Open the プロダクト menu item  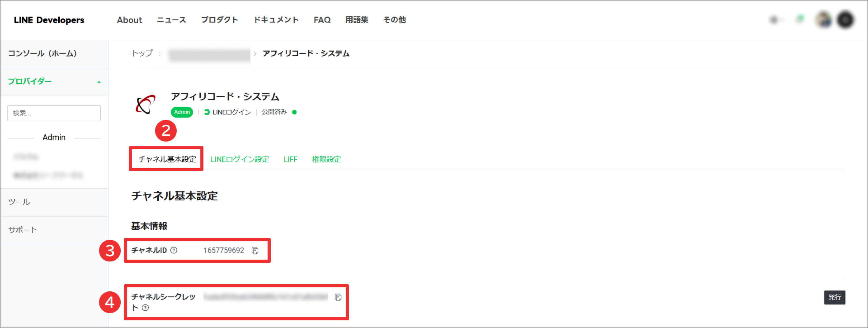click(220, 20)
